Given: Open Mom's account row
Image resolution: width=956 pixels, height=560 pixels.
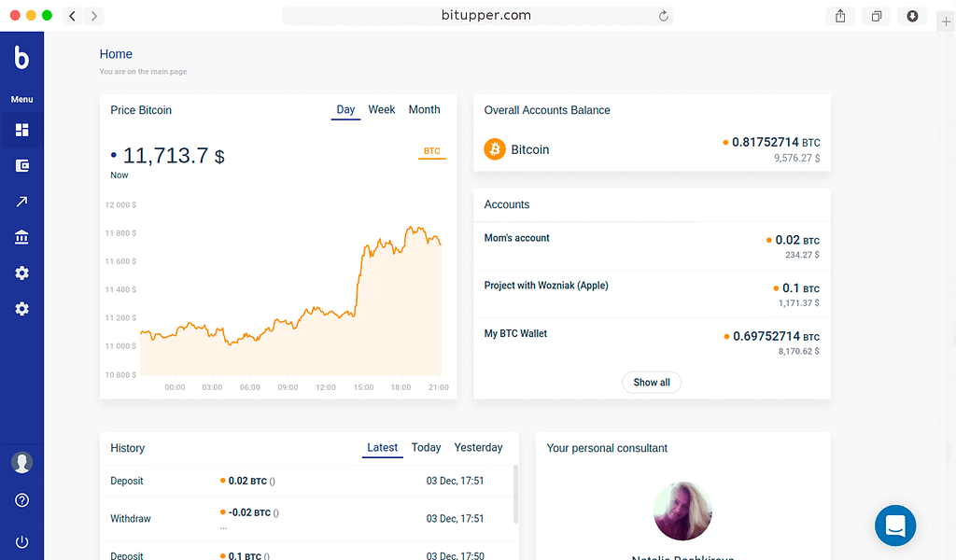Looking at the screenshot, I should tap(652, 246).
